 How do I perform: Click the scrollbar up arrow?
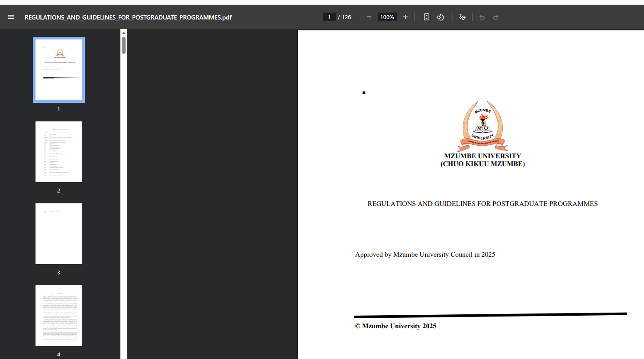click(x=123, y=32)
